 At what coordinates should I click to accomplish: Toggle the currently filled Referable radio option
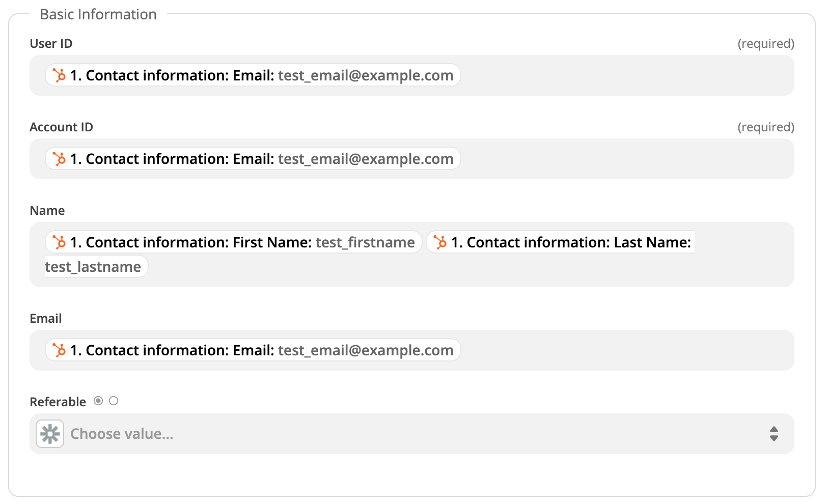click(98, 401)
